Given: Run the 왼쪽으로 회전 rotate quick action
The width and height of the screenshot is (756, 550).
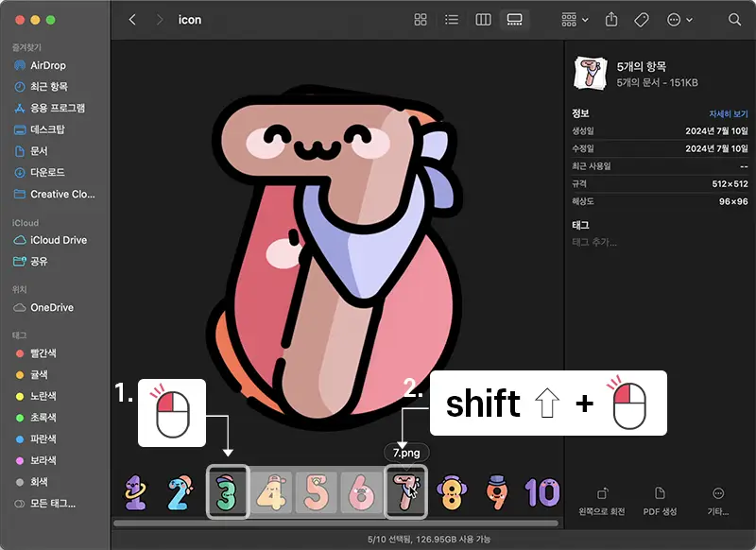Looking at the screenshot, I should tap(605, 502).
